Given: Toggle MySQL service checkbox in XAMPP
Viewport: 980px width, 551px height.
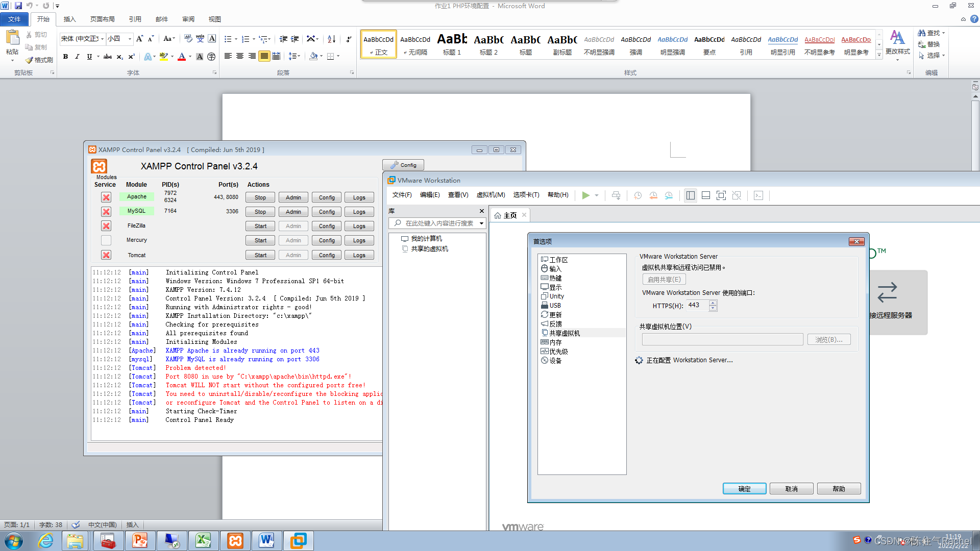Looking at the screenshot, I should click(x=106, y=212).
